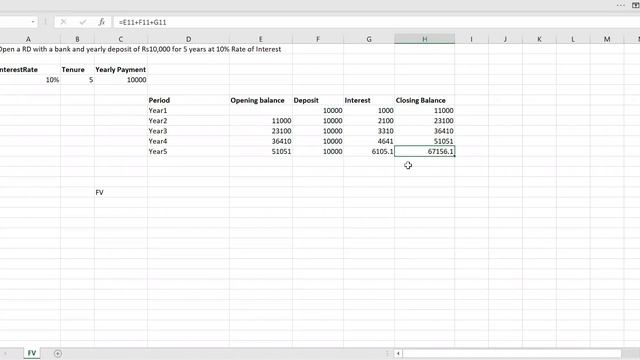Screen dimensions: 640x360
Task: Click the confirm formula checkmark icon
Action: coord(83,22)
